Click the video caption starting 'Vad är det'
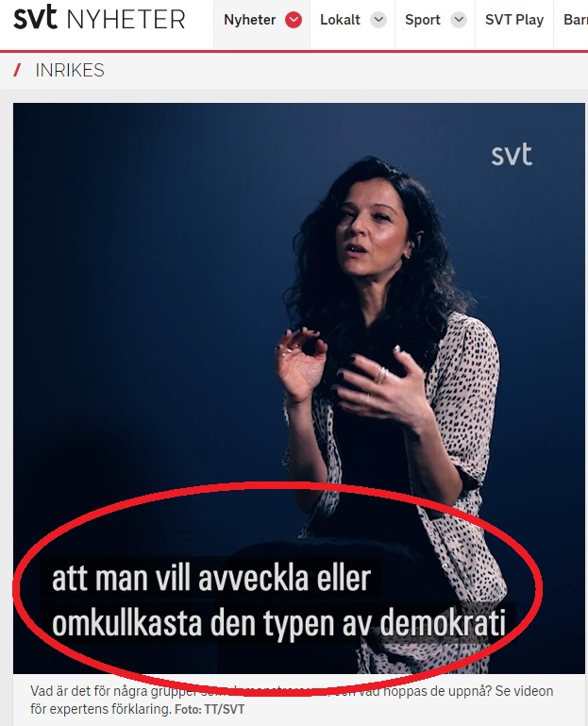 point(292,700)
